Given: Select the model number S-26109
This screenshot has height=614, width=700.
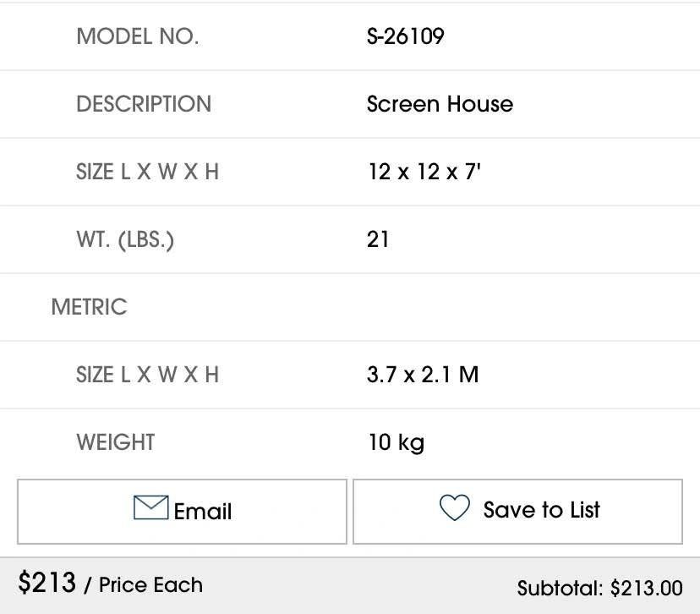Looking at the screenshot, I should (405, 36).
